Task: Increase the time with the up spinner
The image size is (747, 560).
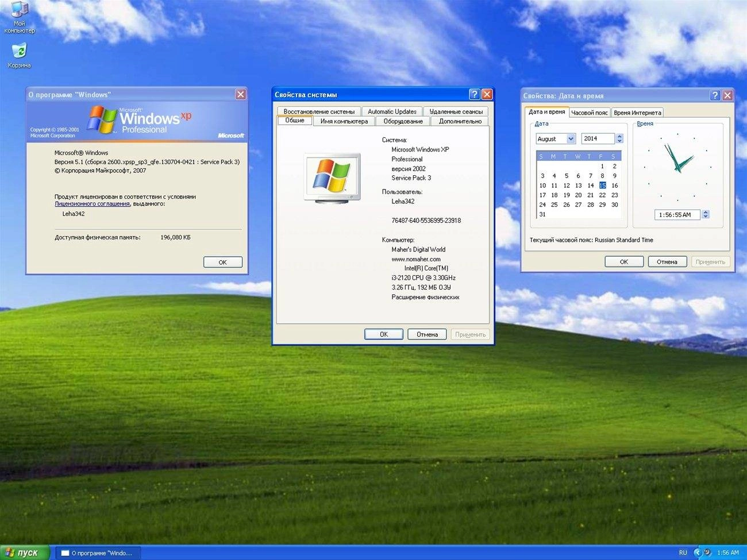Action: (x=706, y=212)
